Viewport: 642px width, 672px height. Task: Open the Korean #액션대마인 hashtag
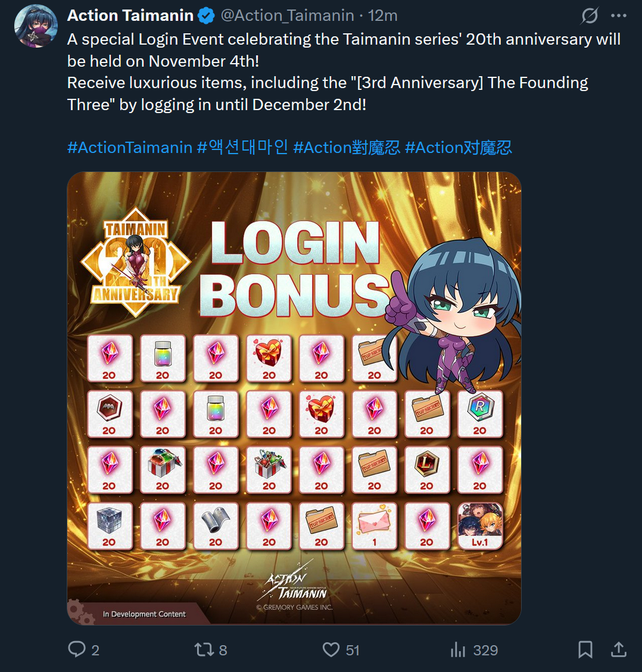point(242,148)
